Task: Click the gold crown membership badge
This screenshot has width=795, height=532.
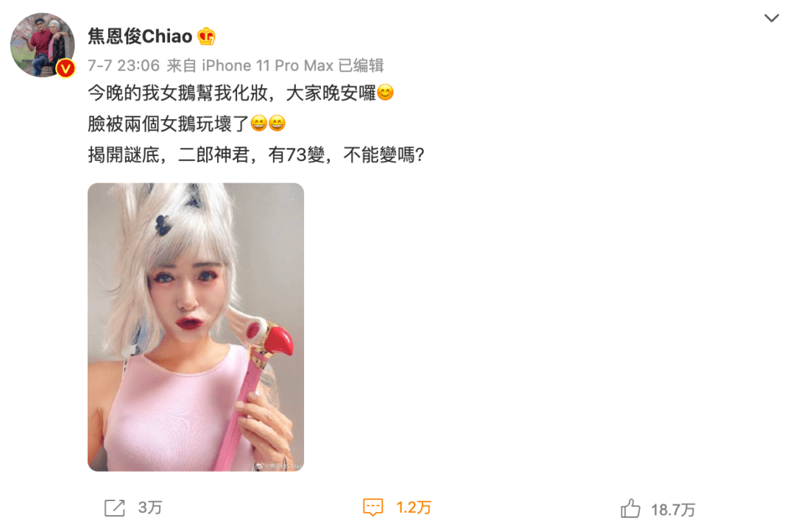Action: coord(206,36)
